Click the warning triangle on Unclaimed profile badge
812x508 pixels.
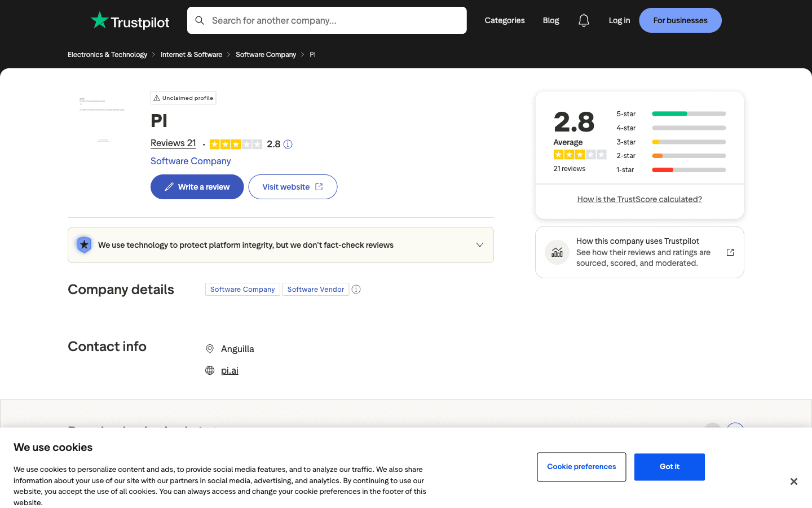(x=157, y=98)
